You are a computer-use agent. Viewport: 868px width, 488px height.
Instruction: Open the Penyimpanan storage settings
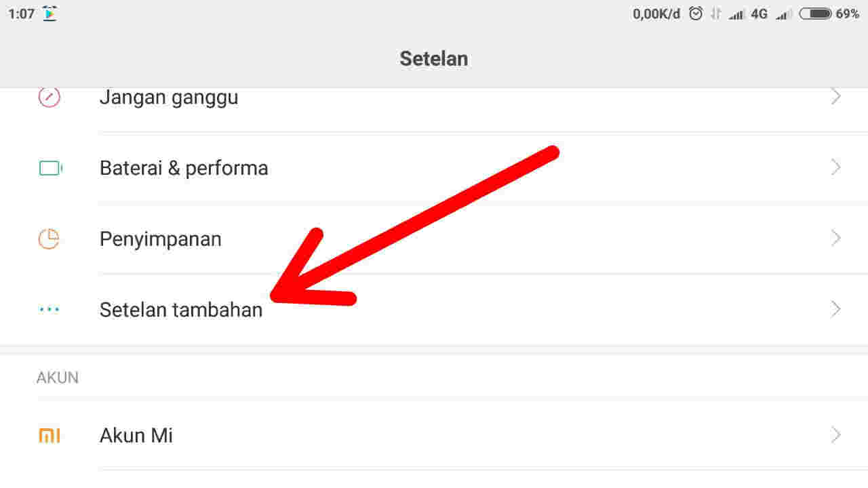[161, 239]
